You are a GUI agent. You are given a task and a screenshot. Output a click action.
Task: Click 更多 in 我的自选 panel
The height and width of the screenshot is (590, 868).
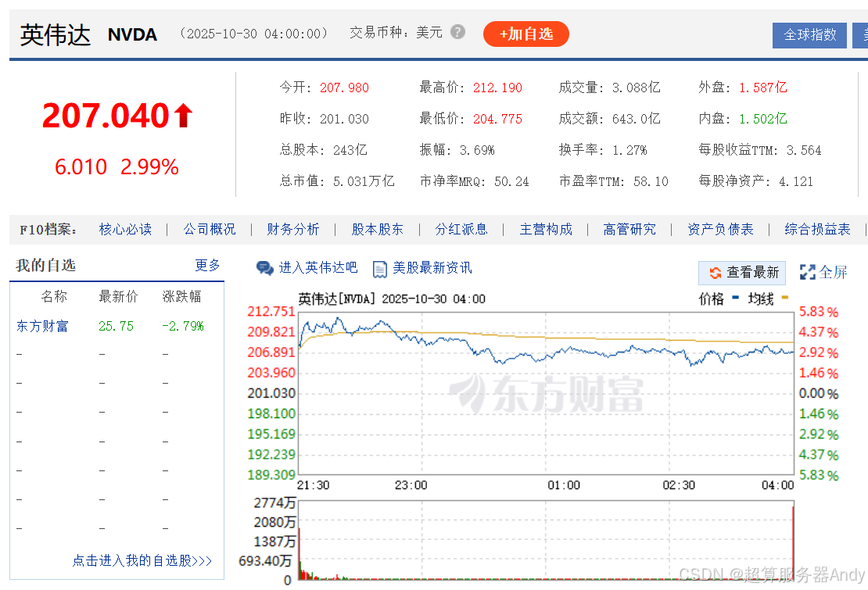coord(207,266)
